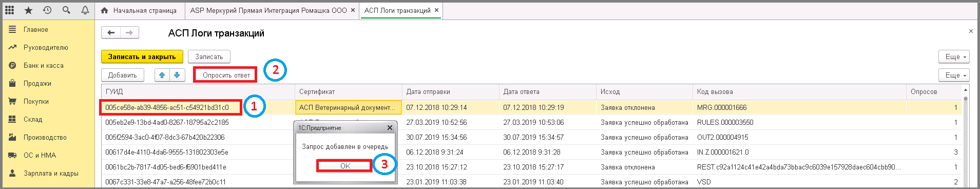Open the Банк и касса section
Viewport: 980px width, 189px height.
[x=44, y=65]
